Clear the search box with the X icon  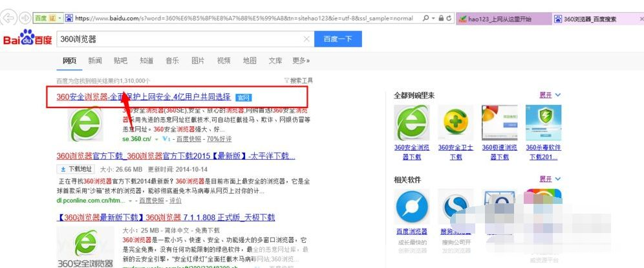click(x=306, y=39)
